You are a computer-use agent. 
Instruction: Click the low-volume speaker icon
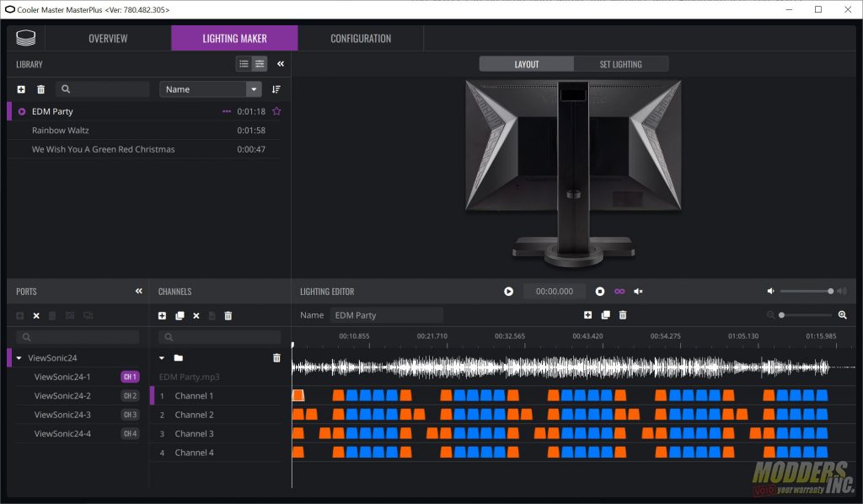click(771, 291)
